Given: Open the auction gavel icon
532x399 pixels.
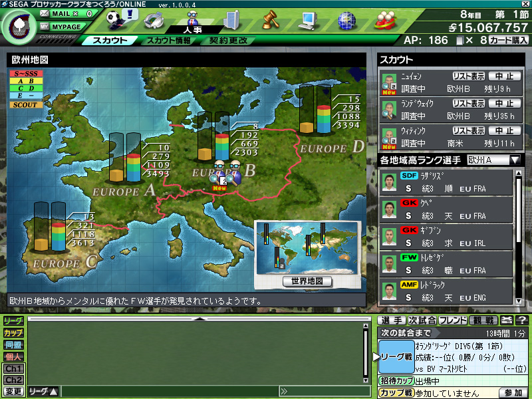Looking at the screenshot, I should point(271,20).
